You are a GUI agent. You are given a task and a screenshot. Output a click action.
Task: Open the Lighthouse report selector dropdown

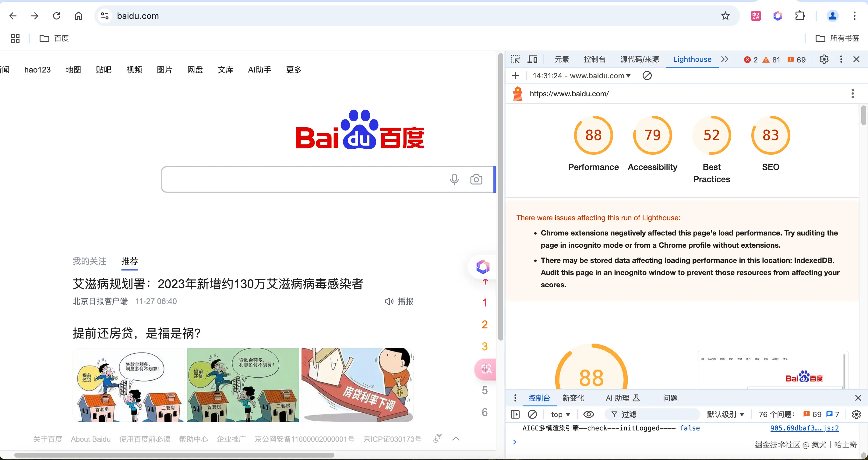click(582, 76)
